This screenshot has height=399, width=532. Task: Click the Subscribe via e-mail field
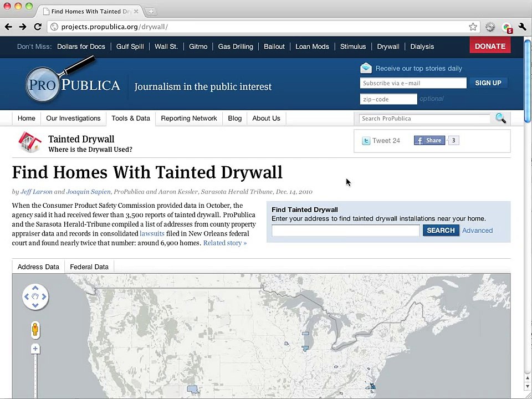(x=413, y=83)
